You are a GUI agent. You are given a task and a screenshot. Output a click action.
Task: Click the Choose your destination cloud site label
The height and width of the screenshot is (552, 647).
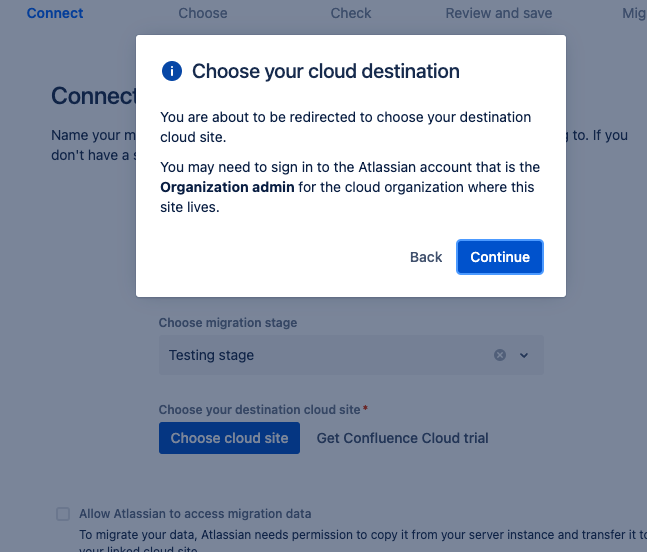coord(260,409)
